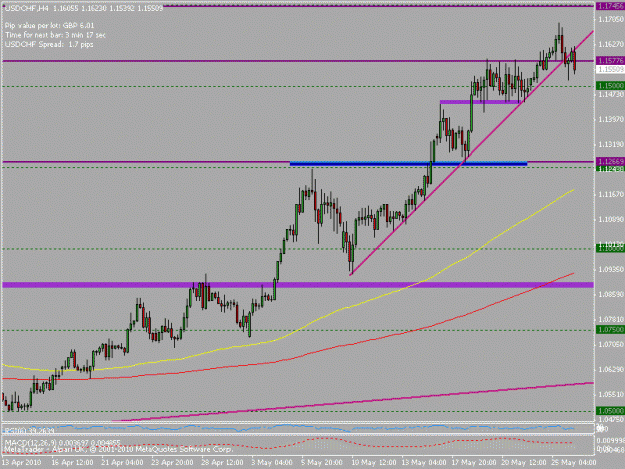Click the 'Time for next bar' countdown text
625x469 pixels.
(x=55, y=35)
